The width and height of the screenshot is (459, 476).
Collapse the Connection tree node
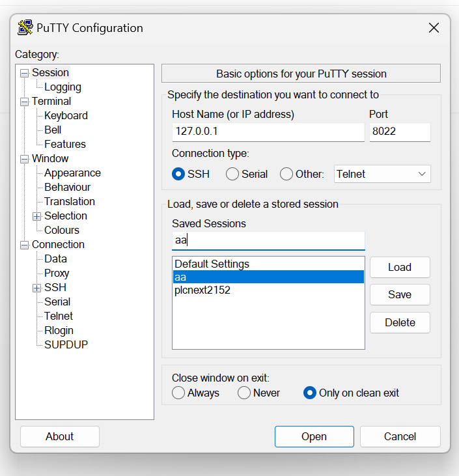coord(24,245)
